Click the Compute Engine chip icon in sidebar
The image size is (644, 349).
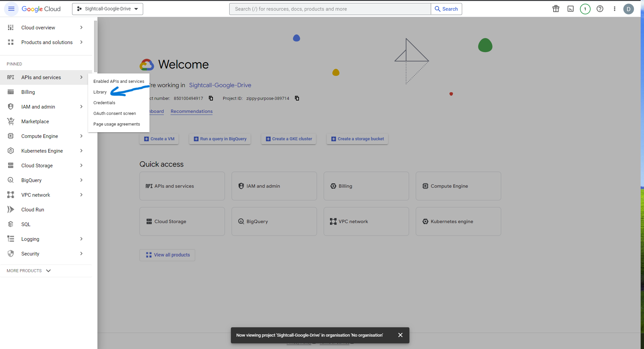(11, 136)
